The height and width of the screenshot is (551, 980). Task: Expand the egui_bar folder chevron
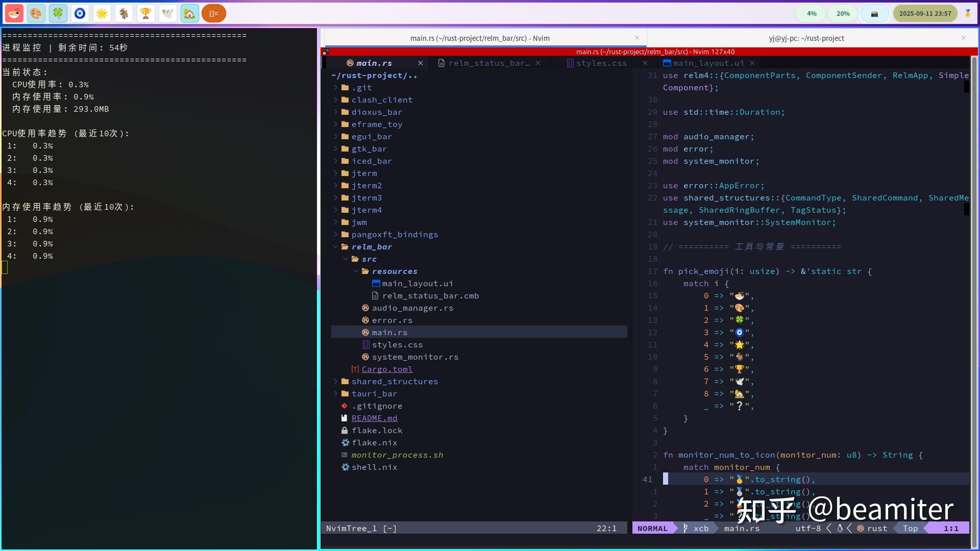coord(335,137)
